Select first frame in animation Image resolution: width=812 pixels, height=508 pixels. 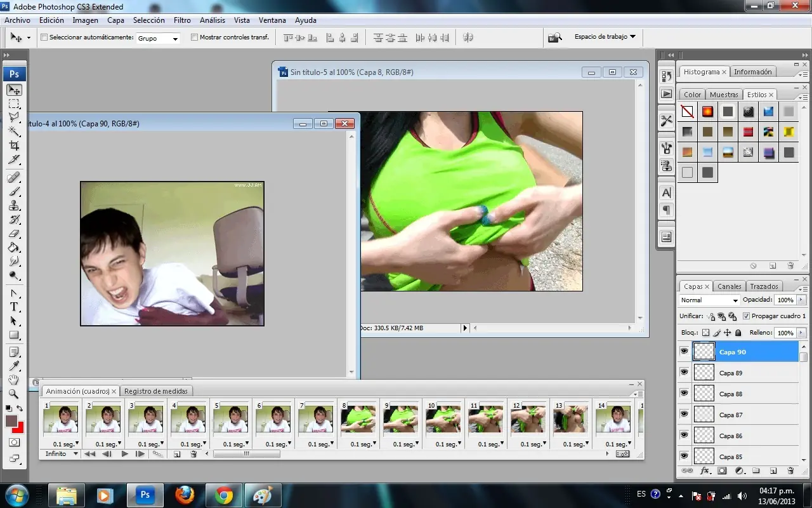click(90, 454)
